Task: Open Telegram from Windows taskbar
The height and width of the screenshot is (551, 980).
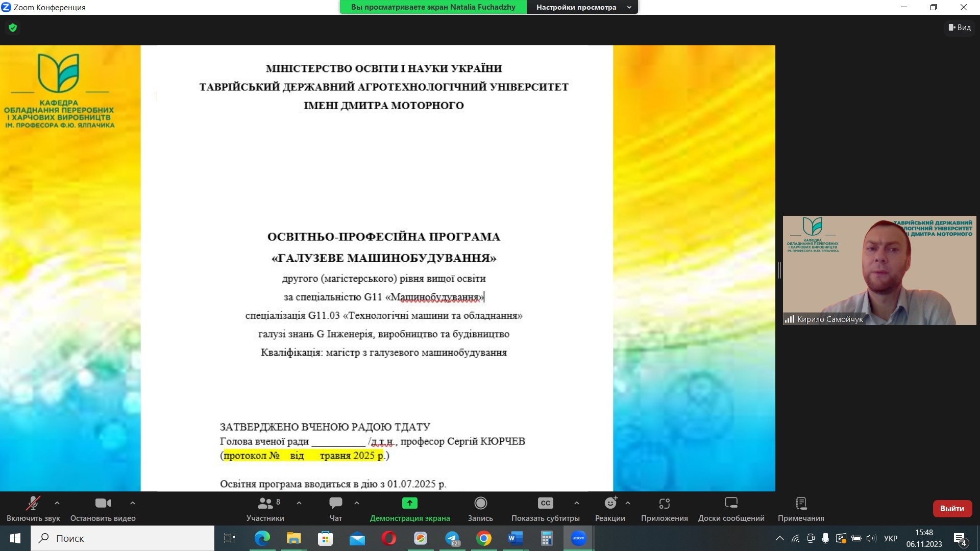Action: (x=452, y=538)
